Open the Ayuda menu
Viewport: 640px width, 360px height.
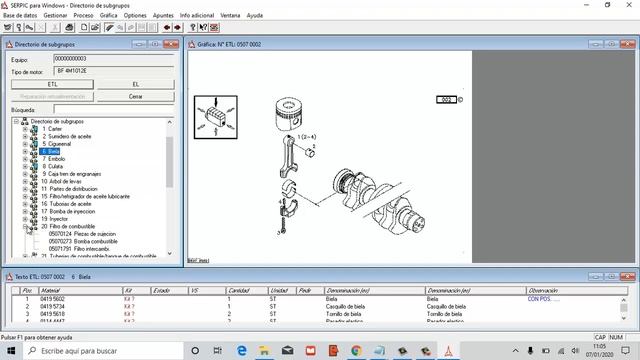(x=255, y=15)
